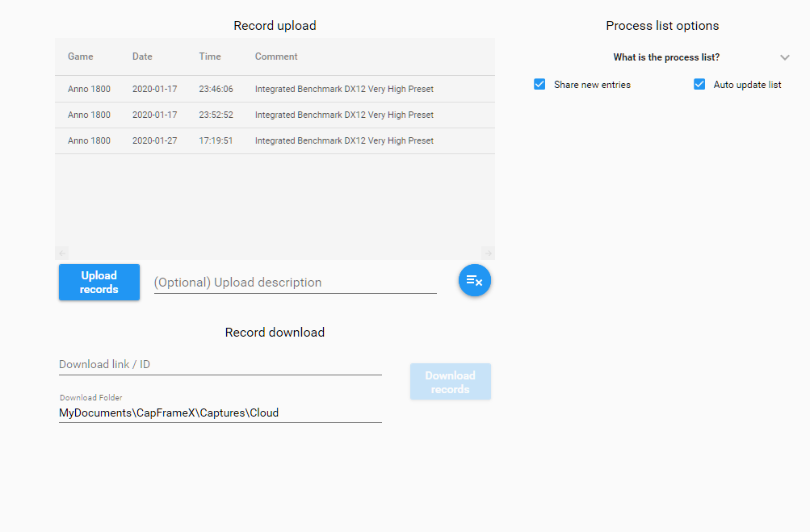Expand the process list chevron arrow
The image size is (810, 532).
pyautogui.click(x=785, y=57)
